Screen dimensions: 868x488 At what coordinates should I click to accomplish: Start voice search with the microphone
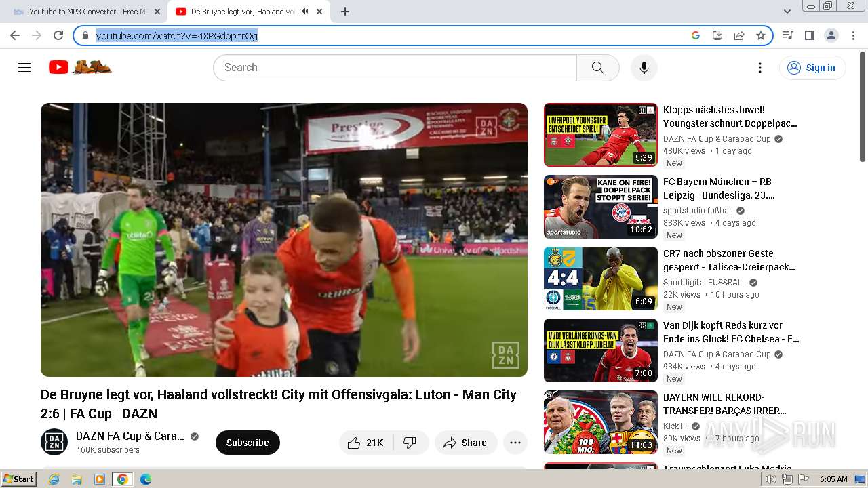coord(644,67)
